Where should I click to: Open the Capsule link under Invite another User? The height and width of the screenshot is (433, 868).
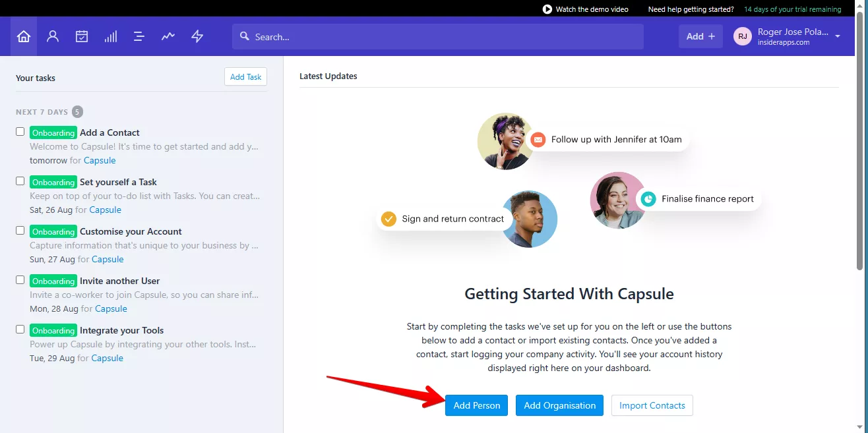pyautogui.click(x=111, y=308)
